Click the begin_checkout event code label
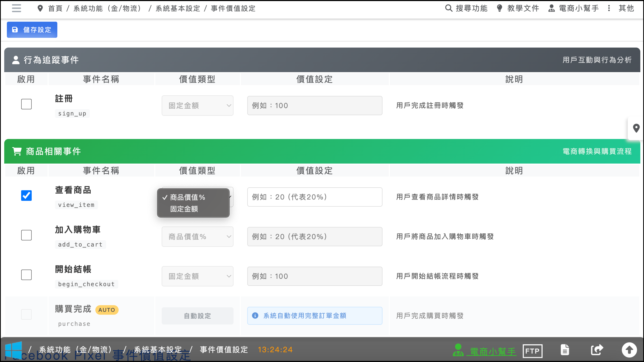Viewport: 644px width, 362px height. pyautogui.click(x=86, y=284)
